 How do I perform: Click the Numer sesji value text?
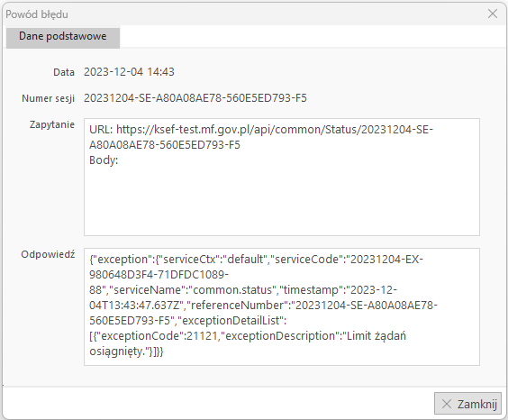point(195,98)
